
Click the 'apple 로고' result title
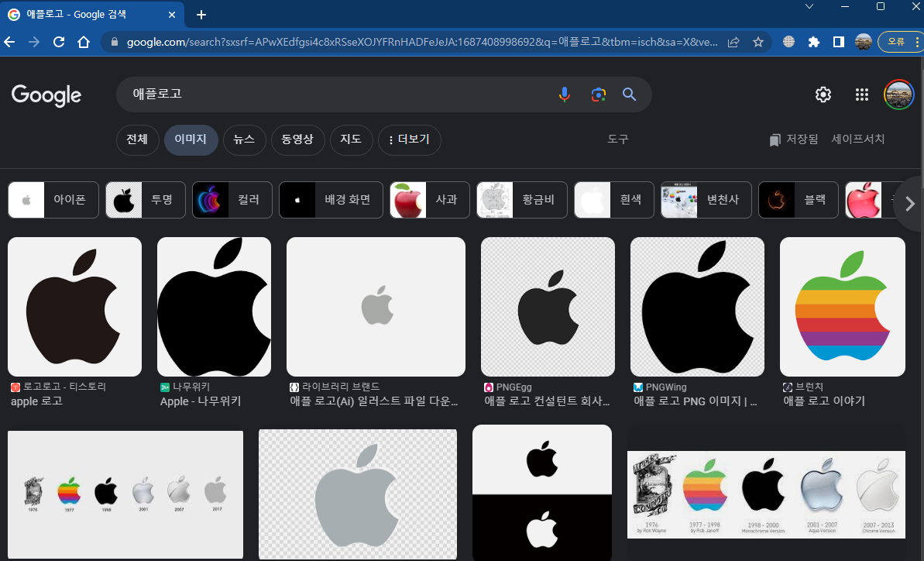36,401
